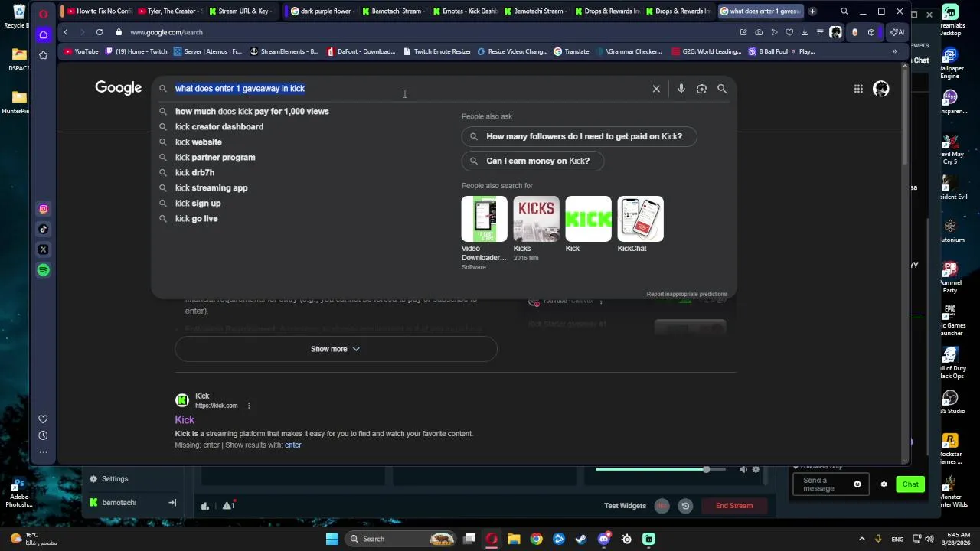Image resolution: width=980 pixels, height=551 pixels.
Task: Open TikTok in the Opera sidebar
Action: click(x=44, y=229)
